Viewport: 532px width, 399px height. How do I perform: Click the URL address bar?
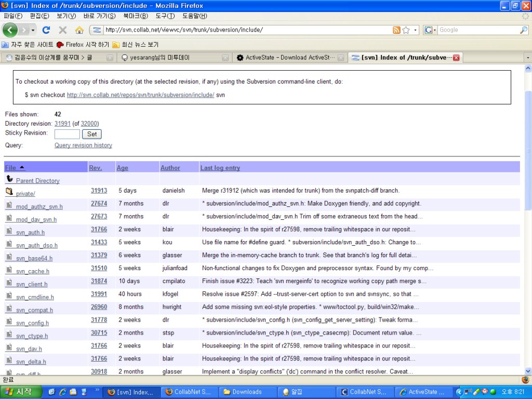[248, 30]
